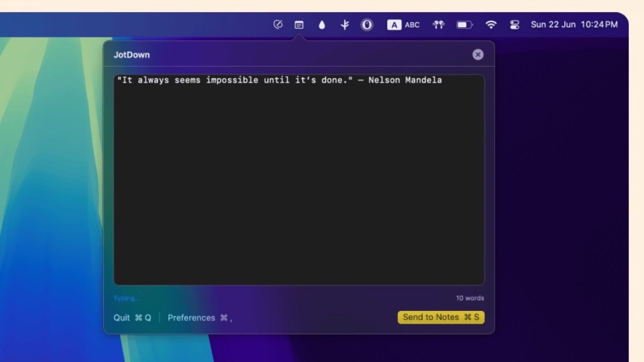
Task: Click the plant sprout menu bar icon
Action: 345,25
